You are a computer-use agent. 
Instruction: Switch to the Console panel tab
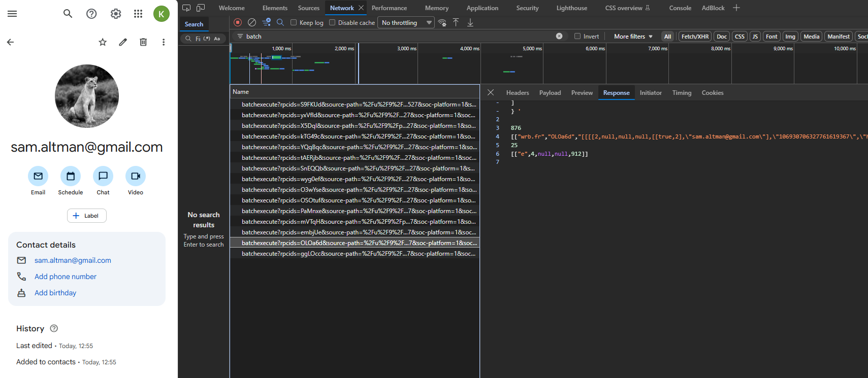[x=680, y=8]
